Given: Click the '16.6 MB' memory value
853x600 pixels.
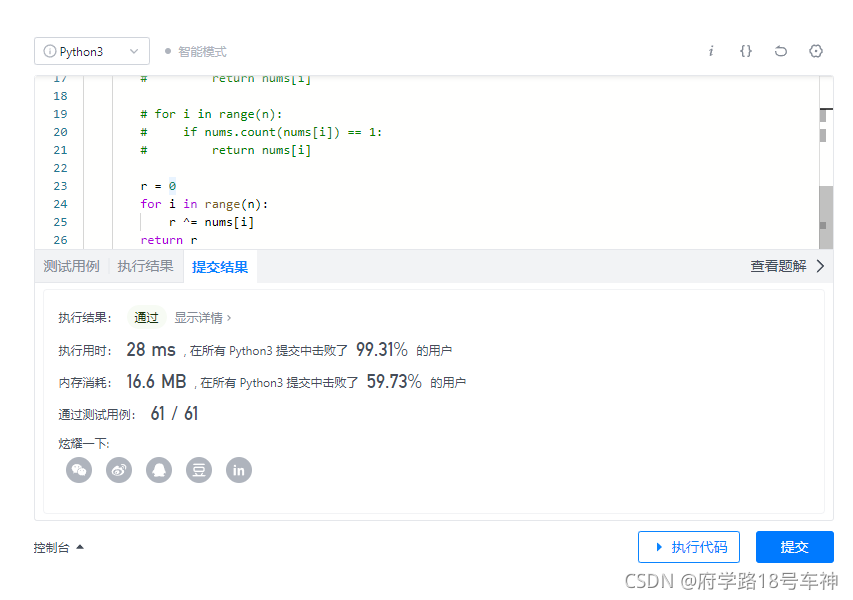Looking at the screenshot, I should click(x=156, y=381).
